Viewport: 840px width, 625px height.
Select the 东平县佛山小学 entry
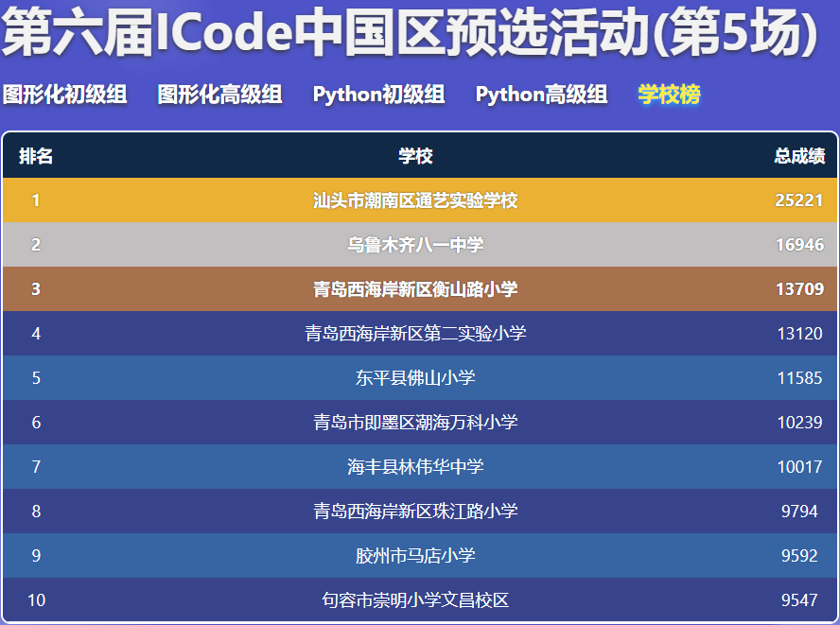418,377
